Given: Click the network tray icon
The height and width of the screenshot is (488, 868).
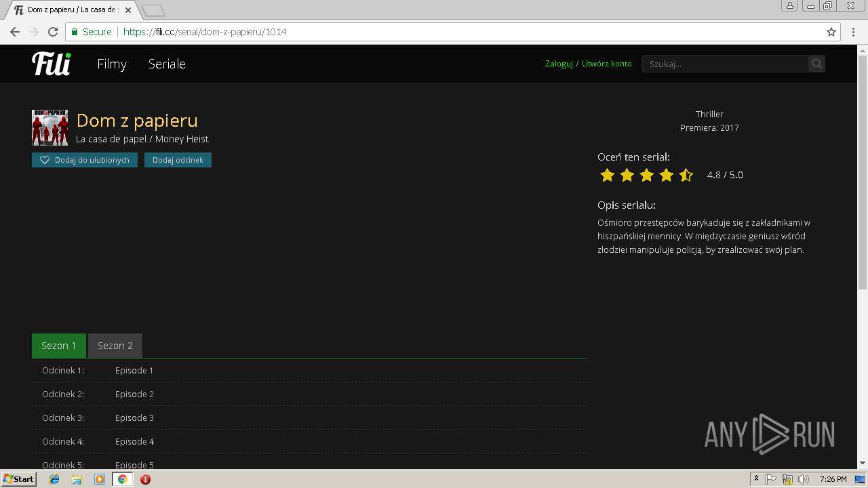Looking at the screenshot, I should pos(787,479).
